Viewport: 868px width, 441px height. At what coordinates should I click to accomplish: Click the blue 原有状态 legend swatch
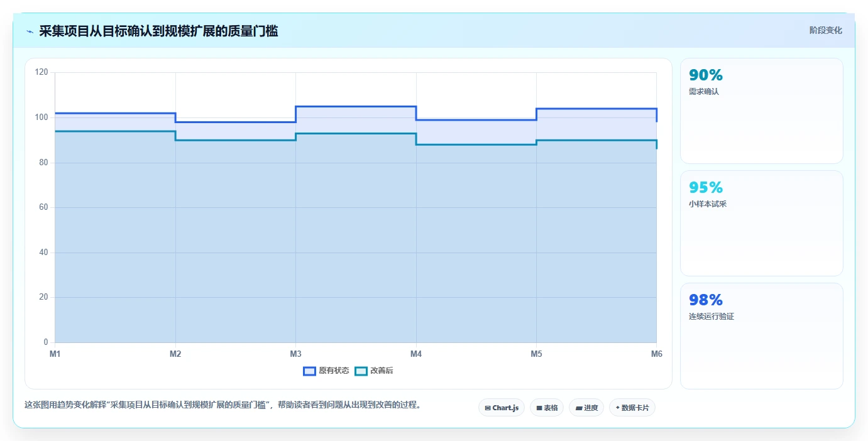tap(309, 371)
